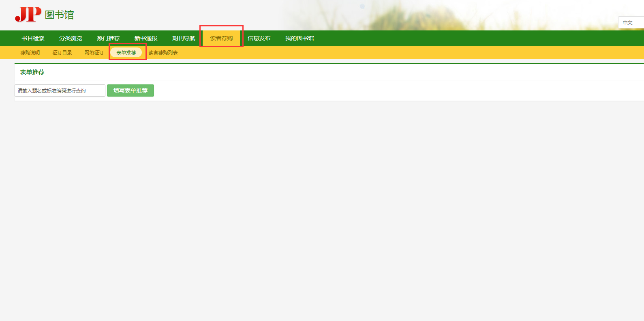Click the red JP logo

click(x=28, y=15)
